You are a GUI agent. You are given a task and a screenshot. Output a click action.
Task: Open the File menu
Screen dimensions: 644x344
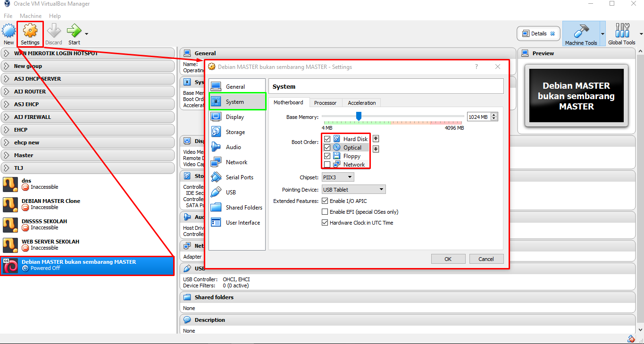[8, 16]
